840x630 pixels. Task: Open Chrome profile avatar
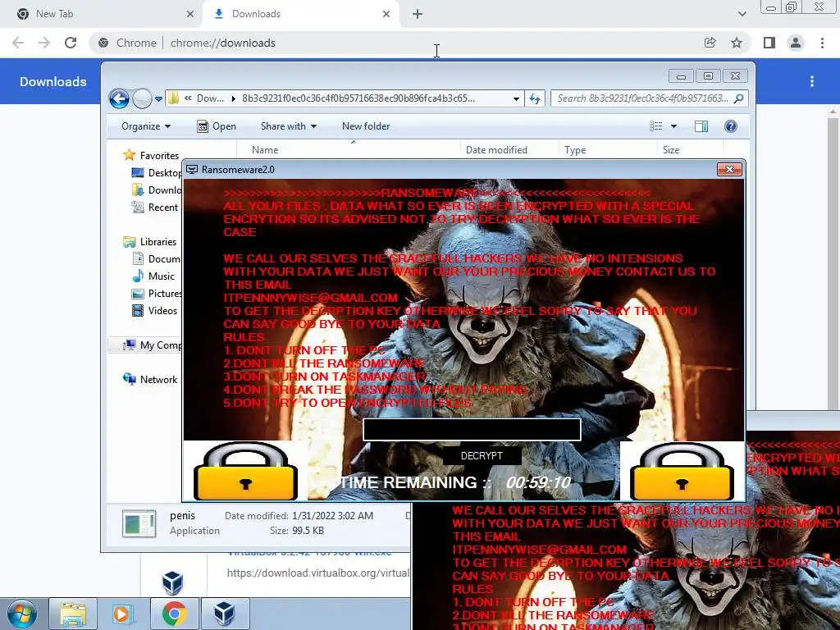click(x=796, y=43)
